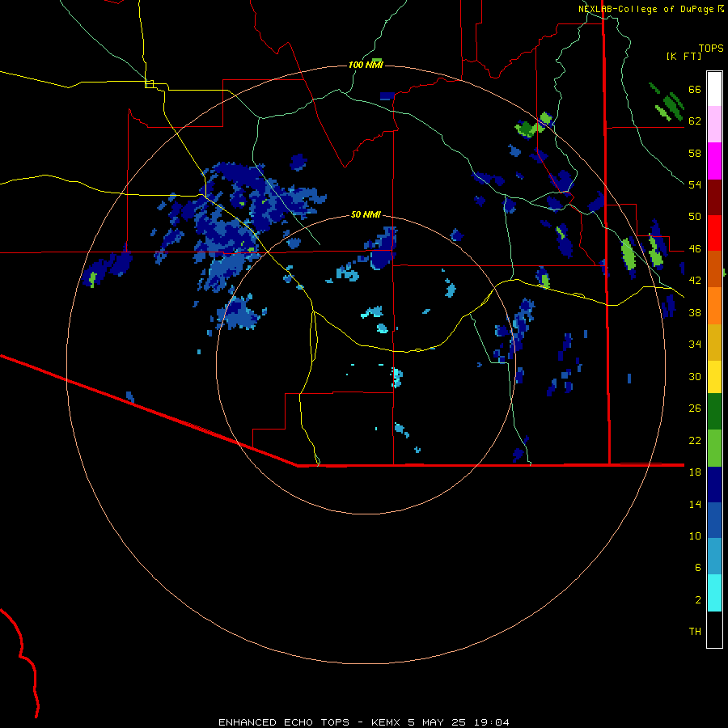Click the 'TH' legend label
Screen dimensions: 728x728
[695, 632]
